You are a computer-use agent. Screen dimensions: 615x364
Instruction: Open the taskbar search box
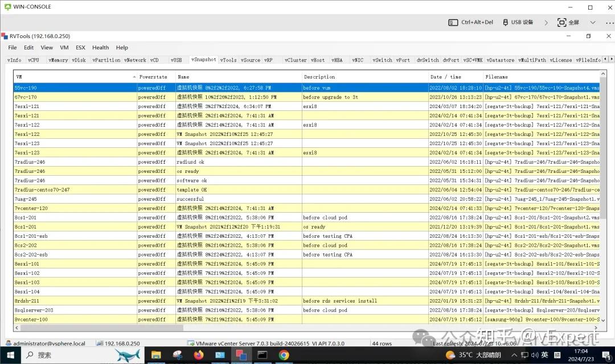39,355
